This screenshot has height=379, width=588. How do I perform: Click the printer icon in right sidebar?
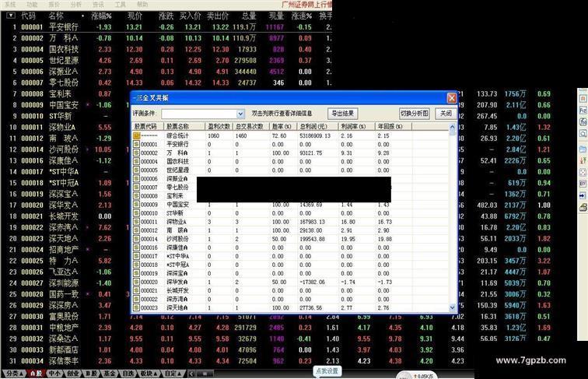[x=583, y=207]
